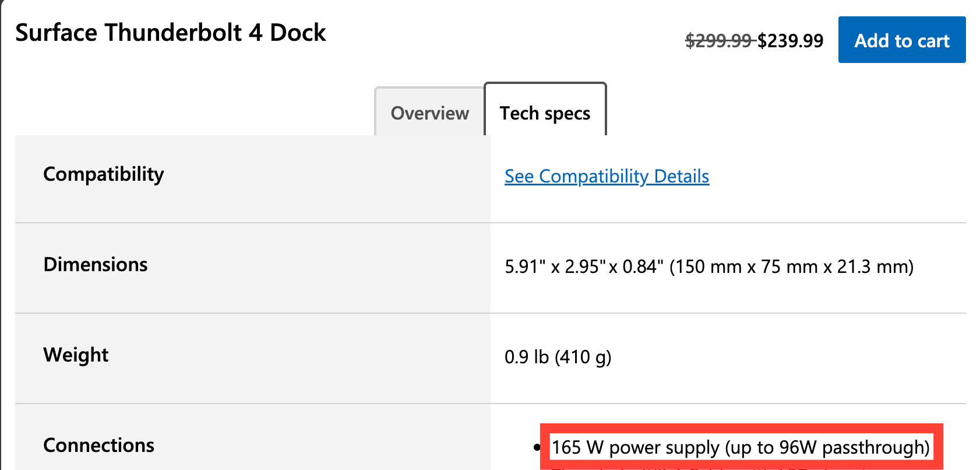Click the 410 g weight in parentheses
The height and width of the screenshot is (470, 980).
point(583,357)
